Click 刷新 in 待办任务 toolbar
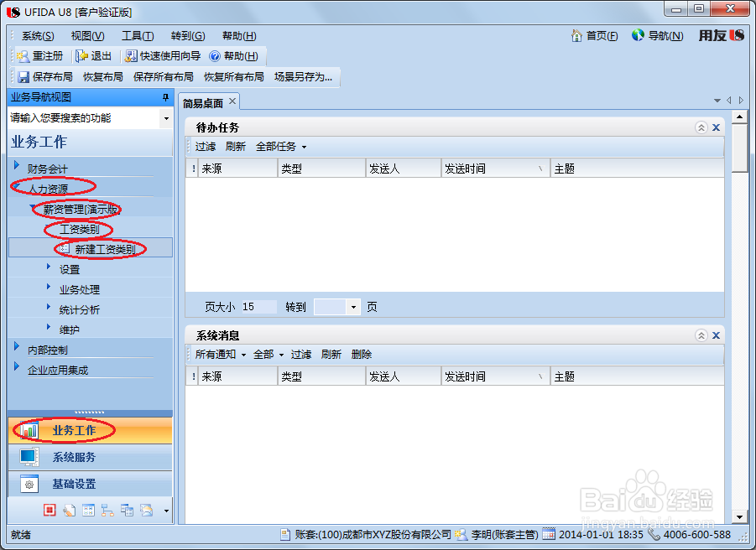Viewport: 756px width, 550px height. 235,147
